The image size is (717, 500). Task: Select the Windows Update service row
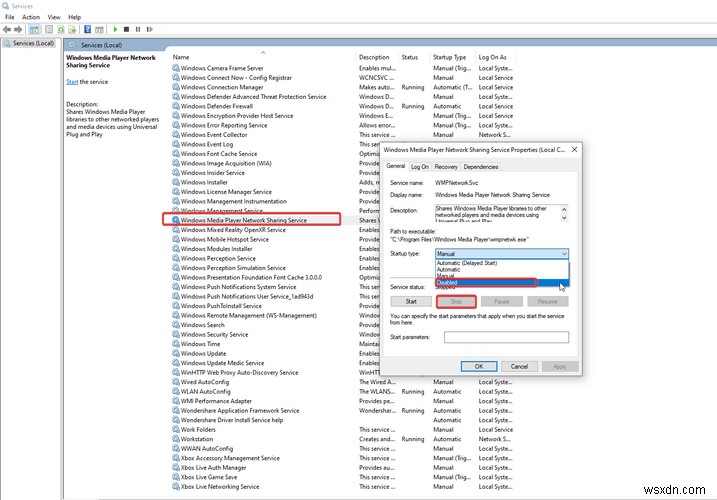[276, 354]
